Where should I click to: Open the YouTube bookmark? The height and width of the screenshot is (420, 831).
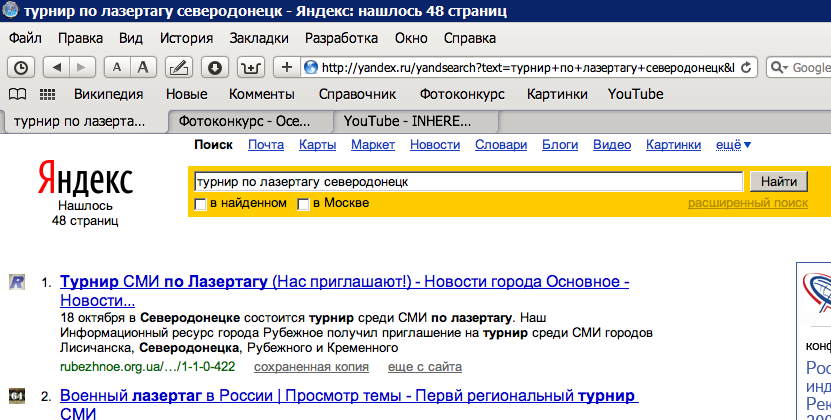point(635,94)
